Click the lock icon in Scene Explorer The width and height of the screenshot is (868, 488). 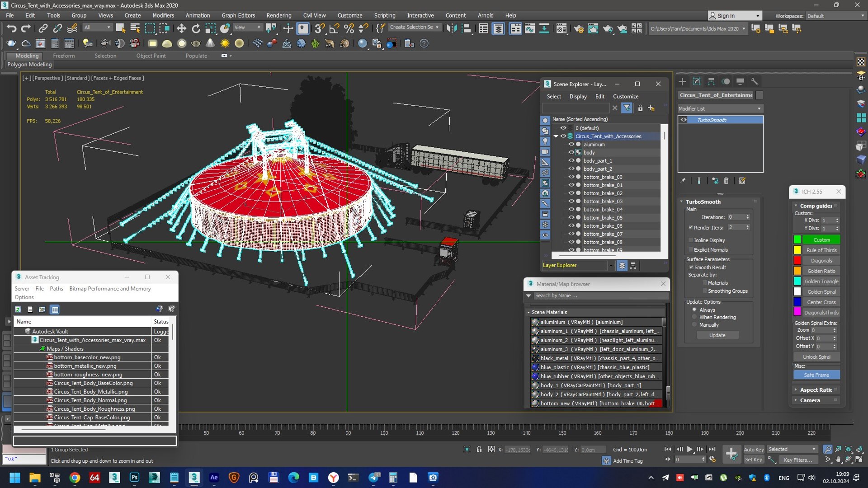click(640, 108)
